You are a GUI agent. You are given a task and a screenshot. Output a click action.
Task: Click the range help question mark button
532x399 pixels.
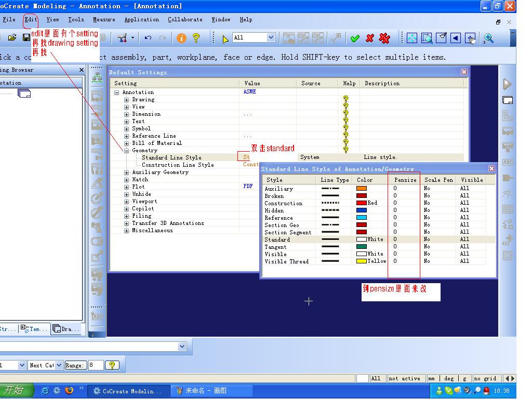(x=112, y=365)
